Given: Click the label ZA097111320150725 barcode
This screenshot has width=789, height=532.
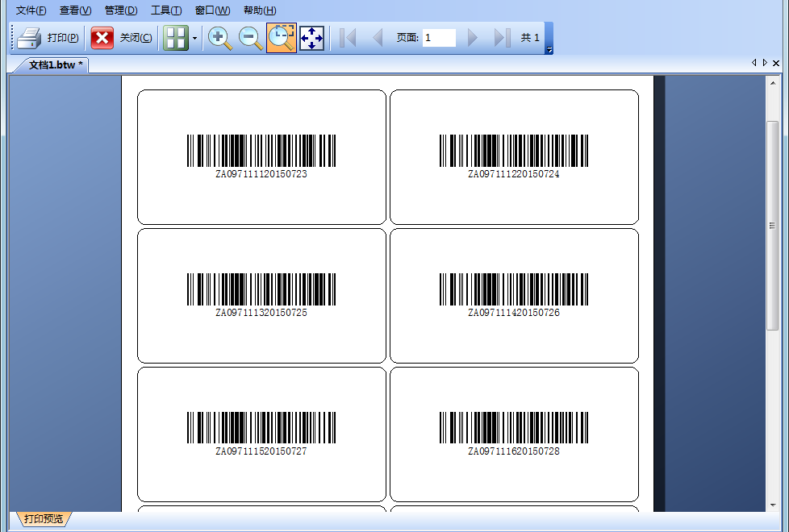Looking at the screenshot, I should click(261, 289).
